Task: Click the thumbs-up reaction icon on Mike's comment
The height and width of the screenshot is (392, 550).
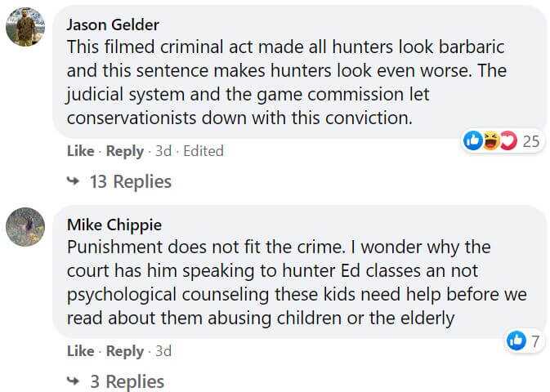Action: (516, 341)
